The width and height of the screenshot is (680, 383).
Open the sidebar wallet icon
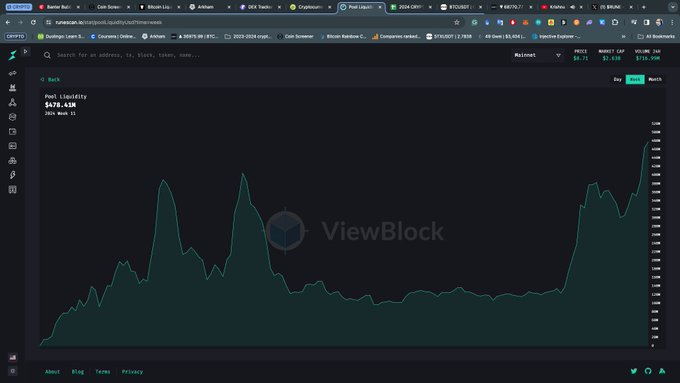pos(13,131)
